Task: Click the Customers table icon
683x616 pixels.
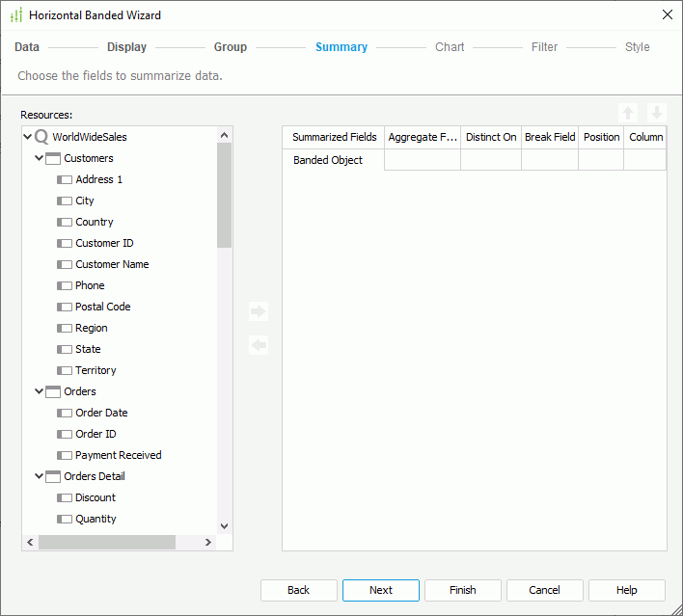Action: pos(53,158)
